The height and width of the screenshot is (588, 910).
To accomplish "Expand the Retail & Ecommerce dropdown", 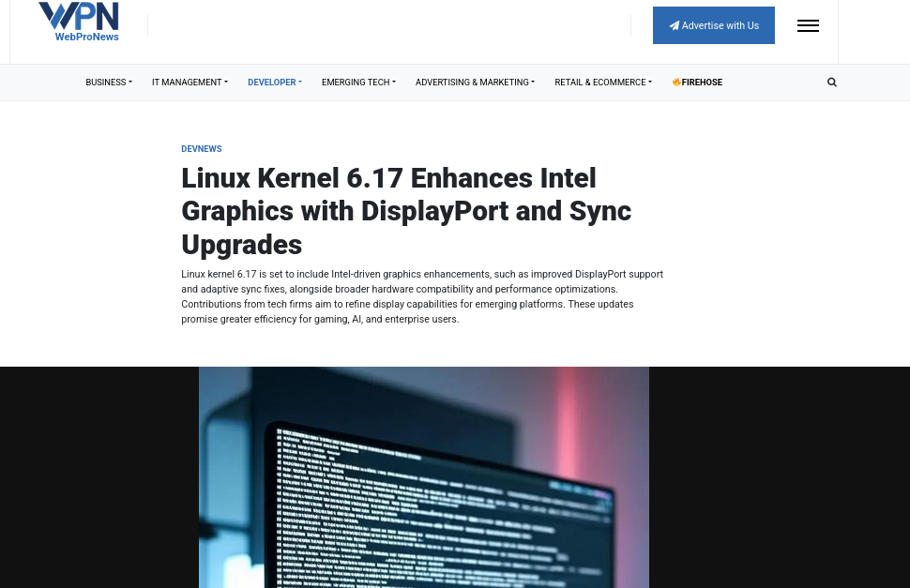I will [603, 83].
